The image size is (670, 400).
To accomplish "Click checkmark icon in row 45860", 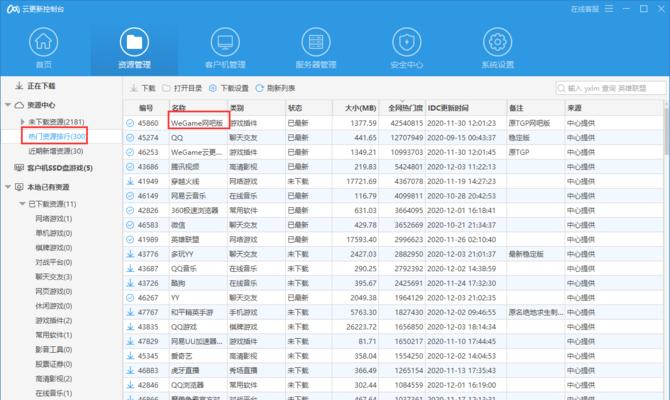I will (x=130, y=123).
